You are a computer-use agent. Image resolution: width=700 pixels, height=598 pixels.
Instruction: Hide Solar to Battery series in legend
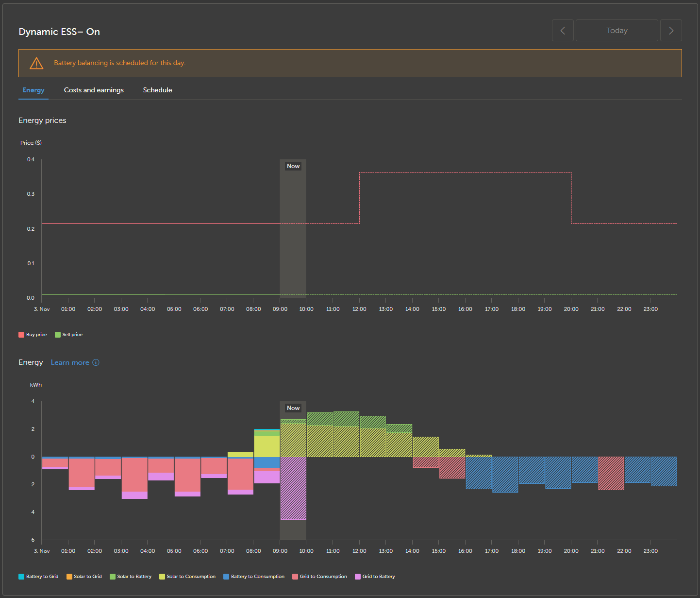[131, 577]
